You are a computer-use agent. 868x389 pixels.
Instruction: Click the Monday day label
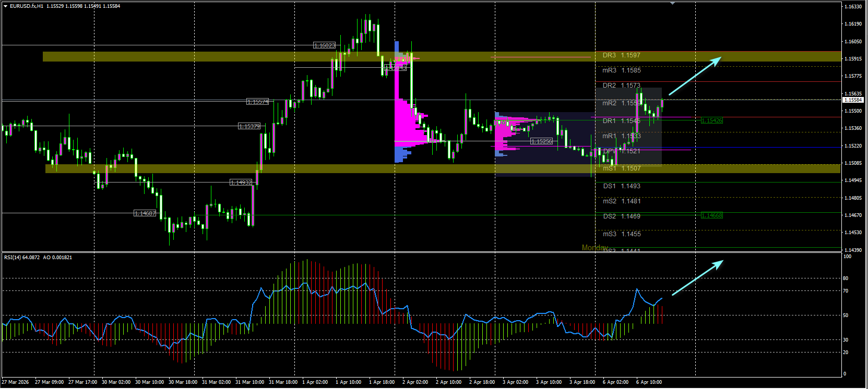coord(595,248)
